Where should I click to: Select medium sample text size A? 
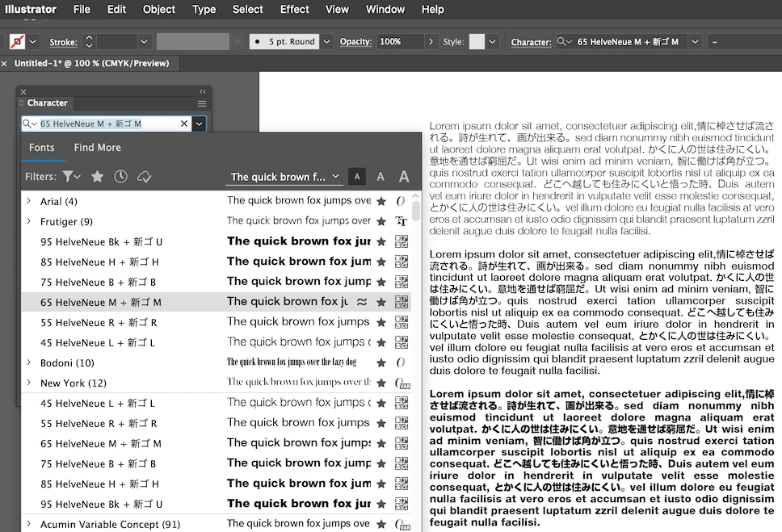(x=380, y=177)
